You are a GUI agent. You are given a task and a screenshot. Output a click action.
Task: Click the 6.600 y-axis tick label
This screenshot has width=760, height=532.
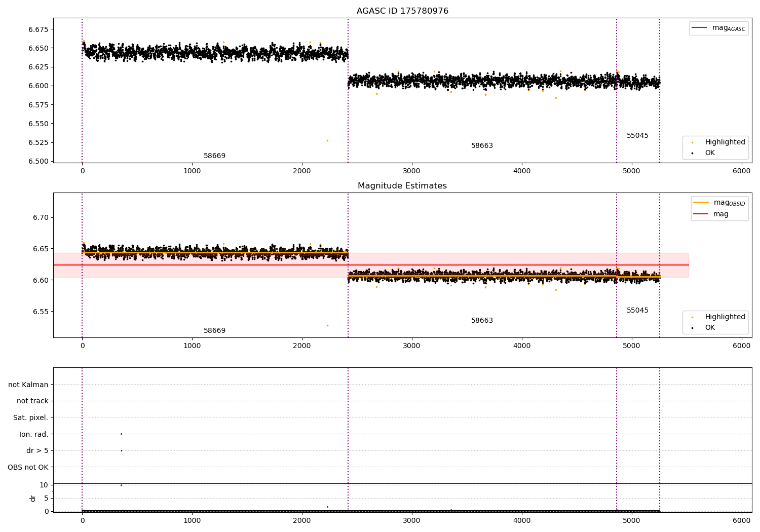[38, 86]
